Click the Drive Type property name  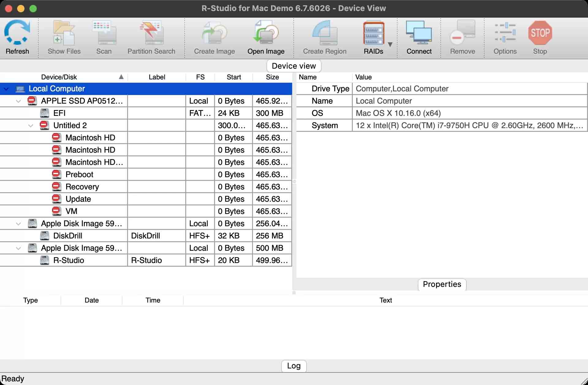click(x=330, y=89)
